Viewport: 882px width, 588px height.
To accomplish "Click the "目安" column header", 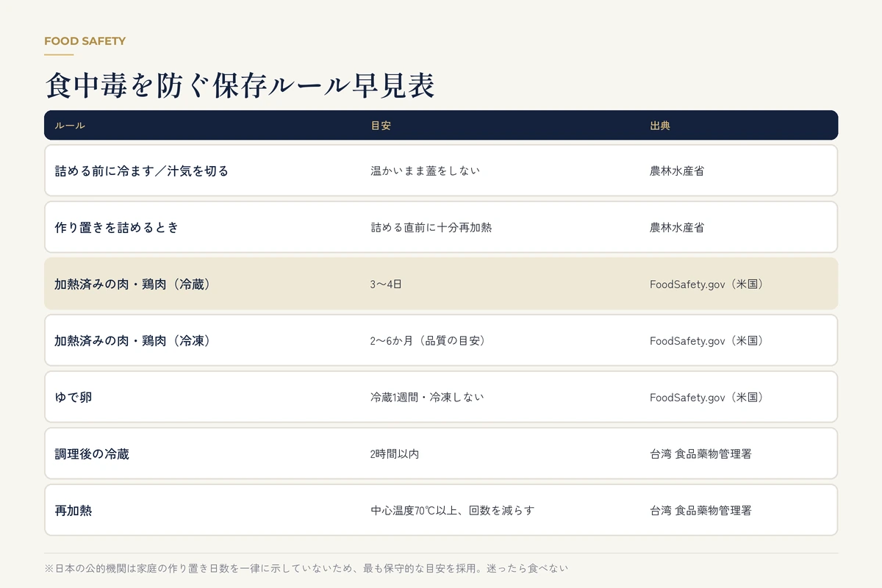I will pos(381,126).
